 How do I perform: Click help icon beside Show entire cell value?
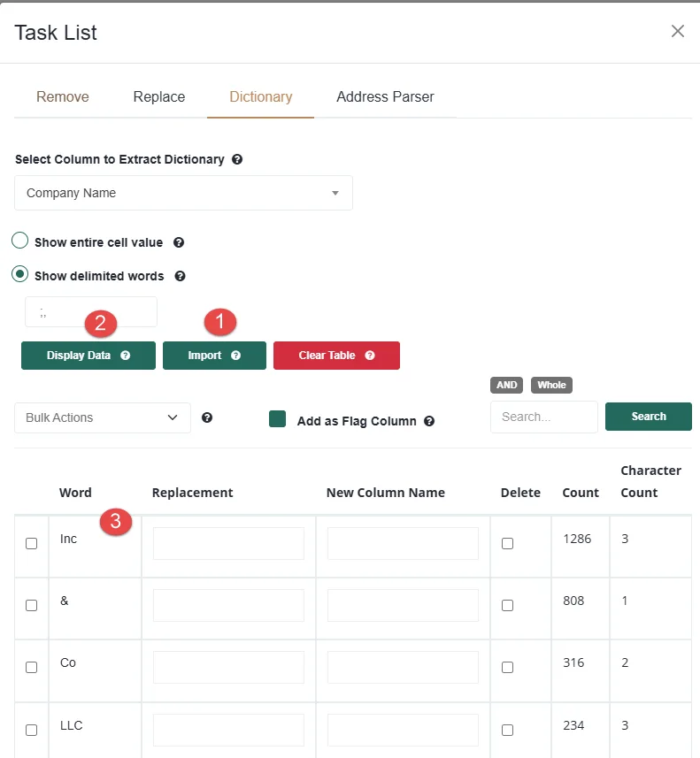point(179,242)
